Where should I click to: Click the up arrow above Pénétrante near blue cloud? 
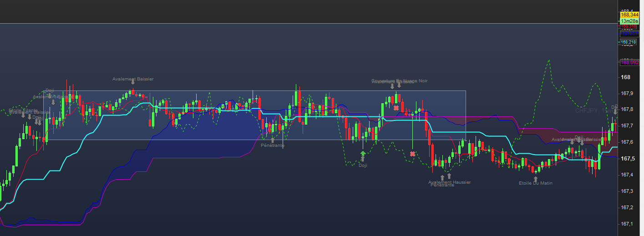(x=273, y=141)
